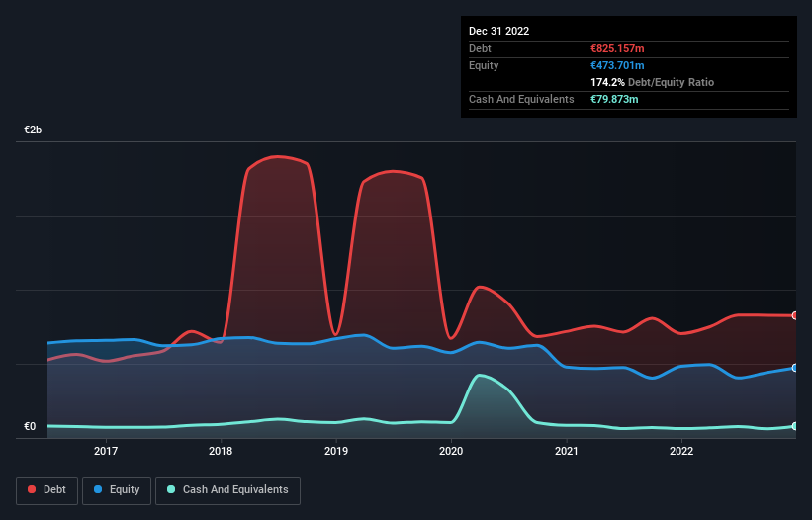Click the 2022 x-axis label

681,451
